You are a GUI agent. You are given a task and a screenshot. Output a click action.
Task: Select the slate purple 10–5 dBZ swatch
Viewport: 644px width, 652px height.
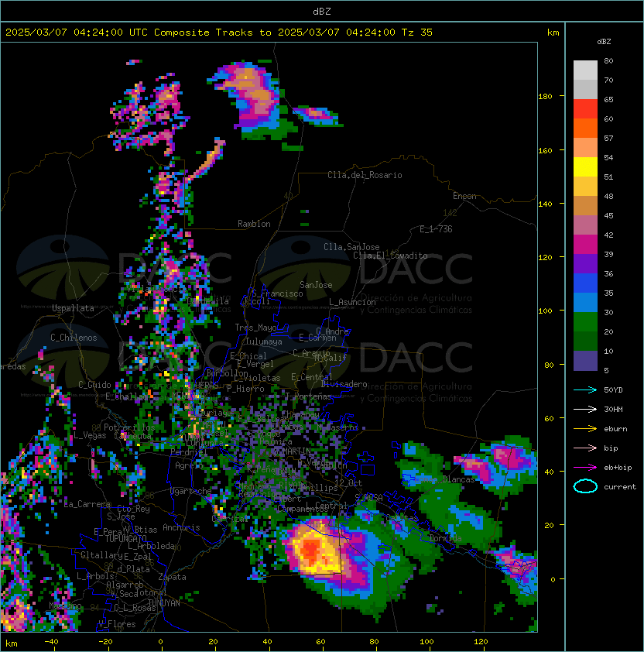pos(585,361)
